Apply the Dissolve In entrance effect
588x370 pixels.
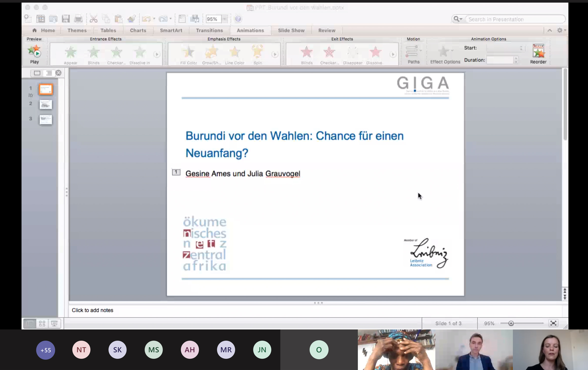click(139, 53)
